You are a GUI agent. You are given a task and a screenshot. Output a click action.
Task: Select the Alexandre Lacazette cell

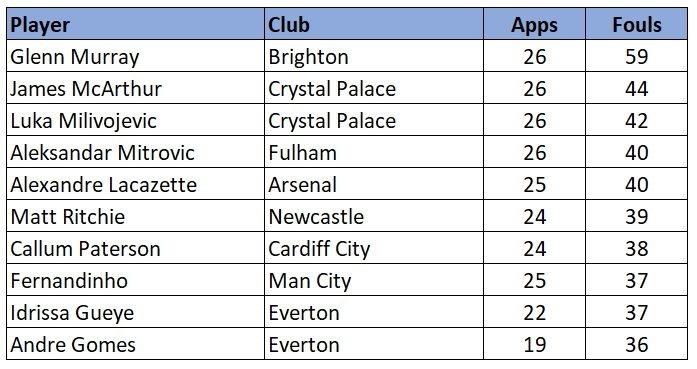[136, 184]
